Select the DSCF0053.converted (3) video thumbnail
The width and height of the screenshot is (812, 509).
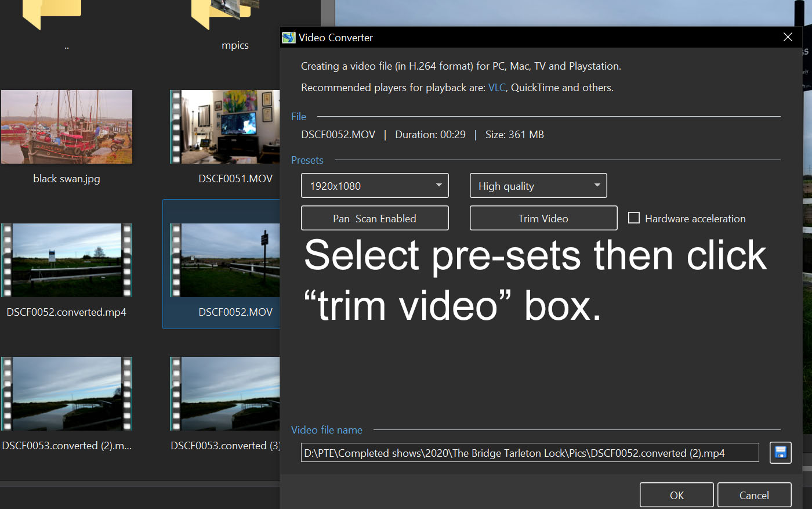coord(226,394)
